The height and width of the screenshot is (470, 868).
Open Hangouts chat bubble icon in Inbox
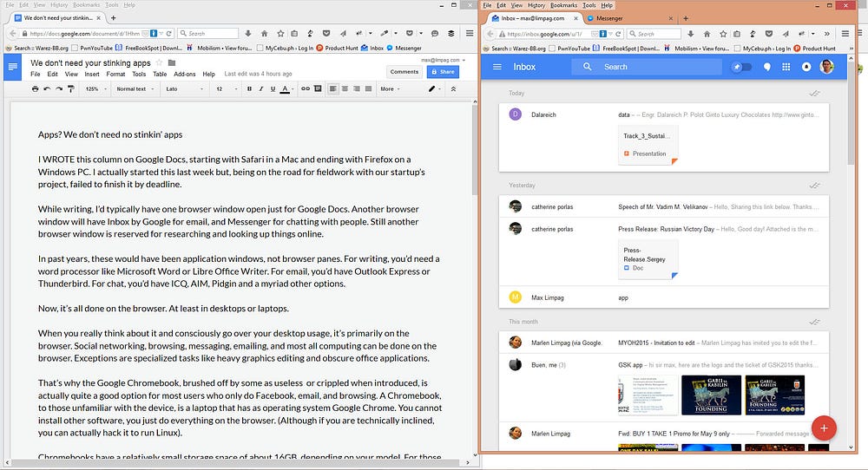[767, 67]
